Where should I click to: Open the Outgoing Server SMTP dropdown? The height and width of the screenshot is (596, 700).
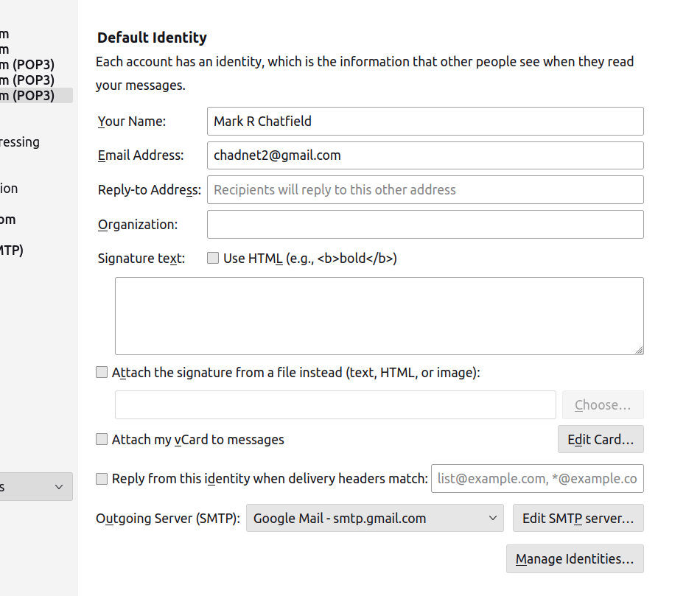coord(374,519)
